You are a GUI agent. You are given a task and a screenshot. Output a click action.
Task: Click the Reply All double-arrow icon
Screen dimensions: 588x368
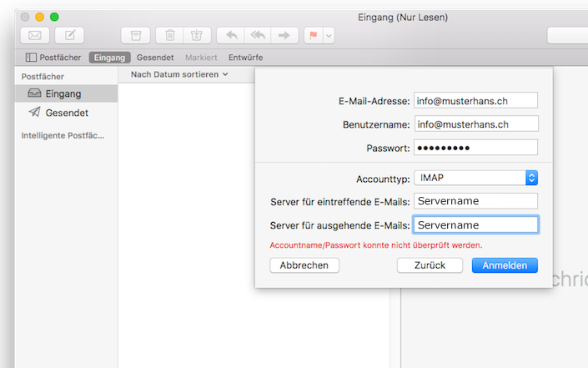pos(258,35)
